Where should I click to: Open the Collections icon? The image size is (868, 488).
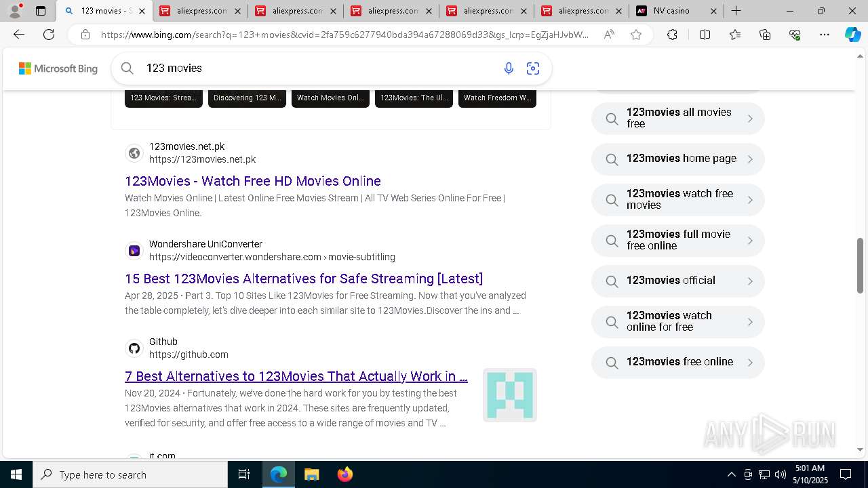pos(765,35)
